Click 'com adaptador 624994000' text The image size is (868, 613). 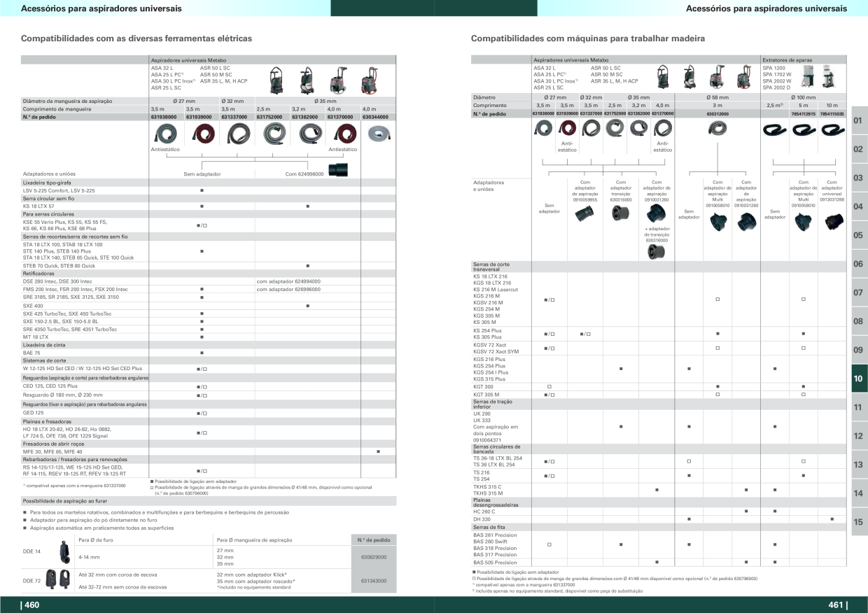pyautogui.click(x=288, y=281)
